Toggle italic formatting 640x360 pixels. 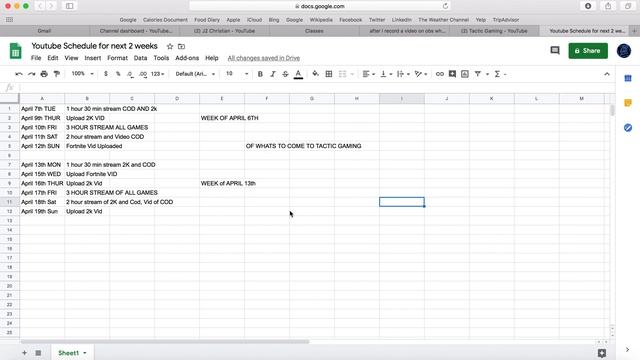coord(273,74)
